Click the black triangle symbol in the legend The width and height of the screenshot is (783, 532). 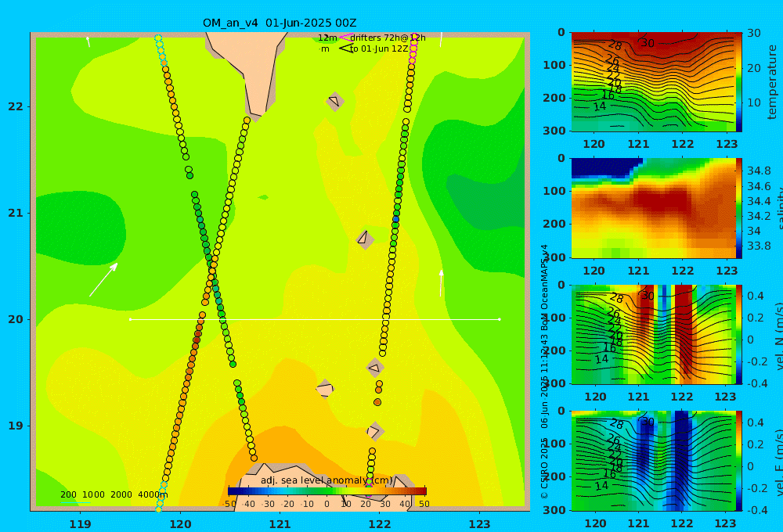click(345, 48)
